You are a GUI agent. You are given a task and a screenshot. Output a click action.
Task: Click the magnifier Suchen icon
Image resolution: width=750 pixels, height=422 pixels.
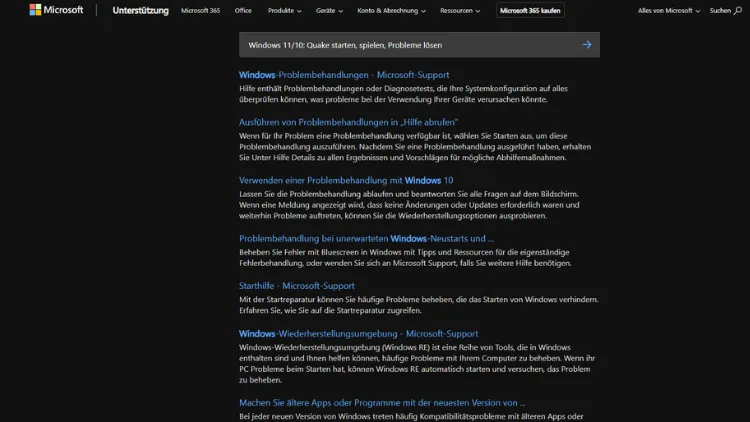coord(738,11)
